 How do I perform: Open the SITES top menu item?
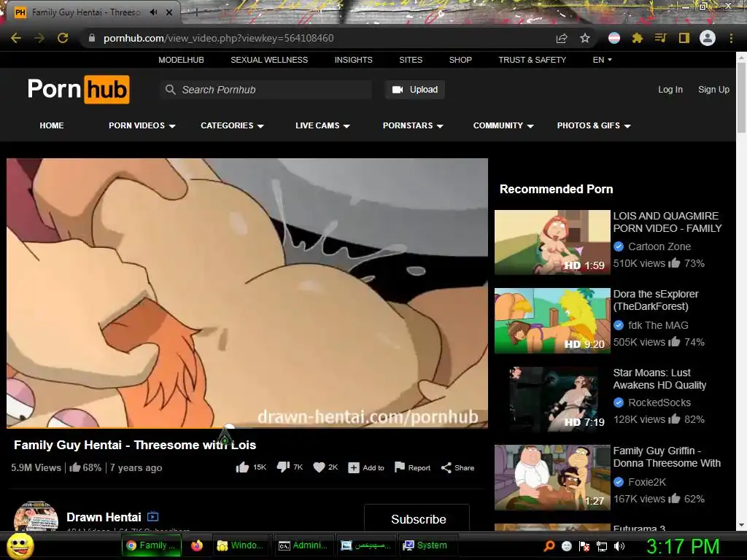(x=411, y=60)
